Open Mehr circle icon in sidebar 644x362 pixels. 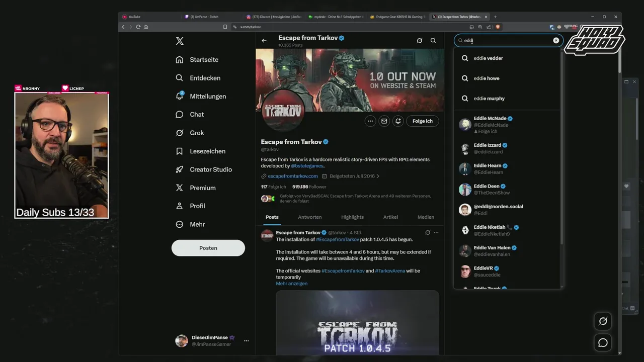click(x=180, y=224)
